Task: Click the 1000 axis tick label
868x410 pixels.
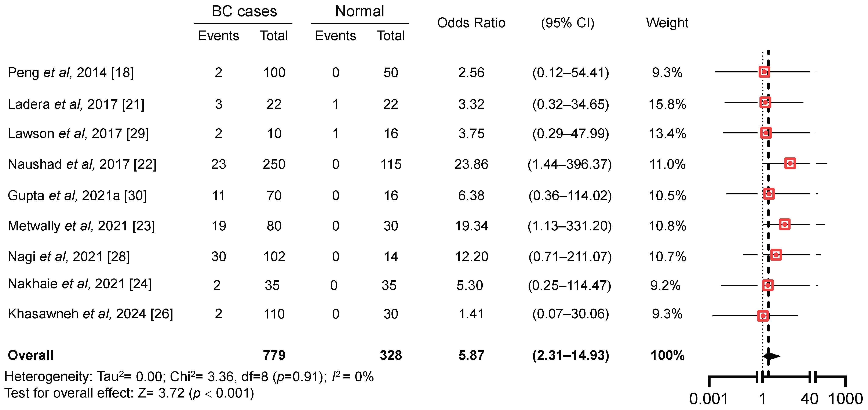Action: [x=845, y=399]
